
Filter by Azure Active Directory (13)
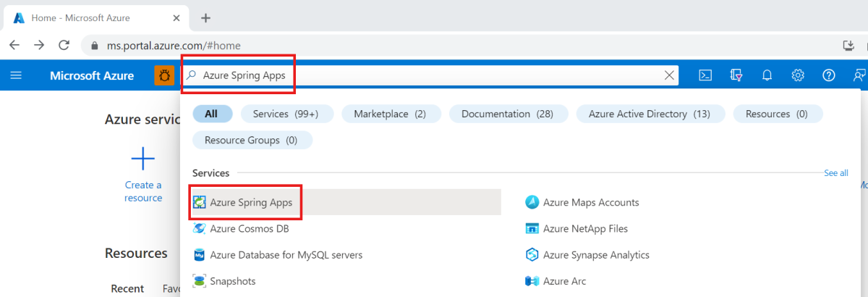pos(650,114)
